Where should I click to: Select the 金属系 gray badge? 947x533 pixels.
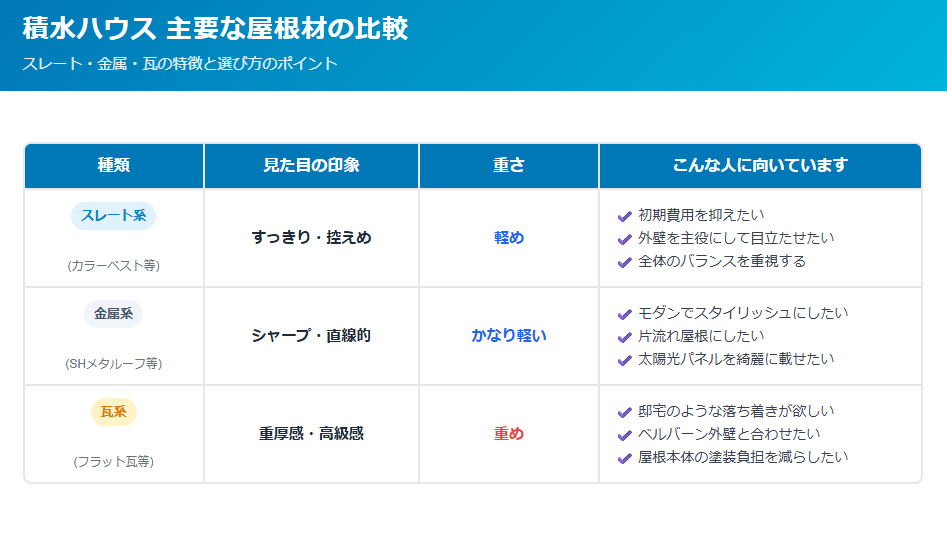(114, 314)
